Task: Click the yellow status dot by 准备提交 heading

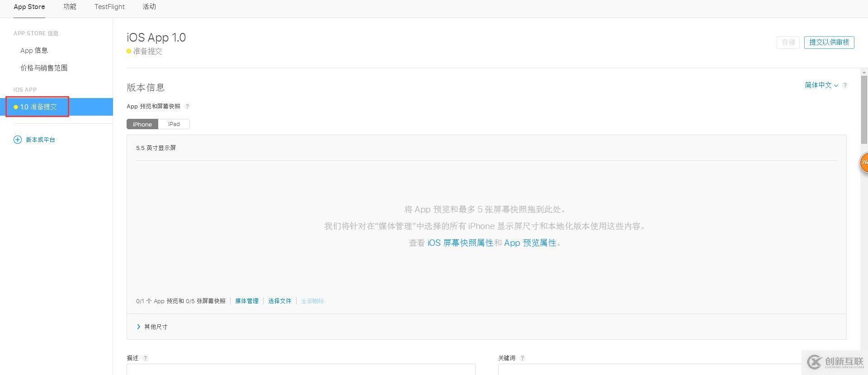Action: click(129, 52)
